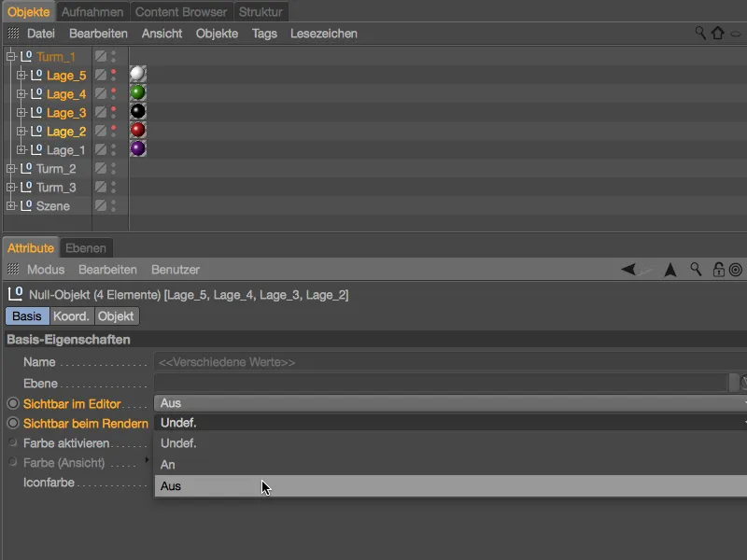Click the Null icon of Turm_2
747x560 pixels.
tap(26, 168)
